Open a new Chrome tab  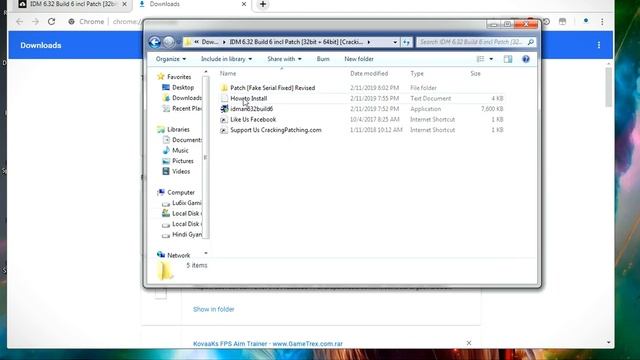[263, 4]
